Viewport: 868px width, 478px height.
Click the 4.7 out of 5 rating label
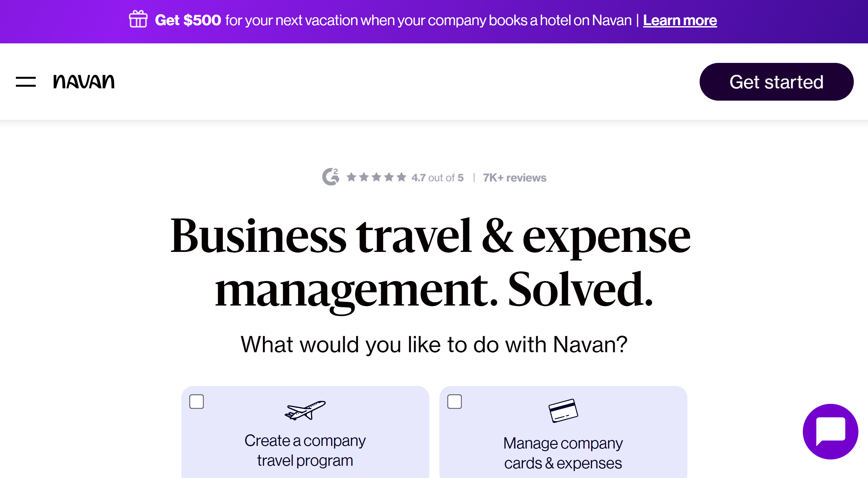tap(437, 177)
